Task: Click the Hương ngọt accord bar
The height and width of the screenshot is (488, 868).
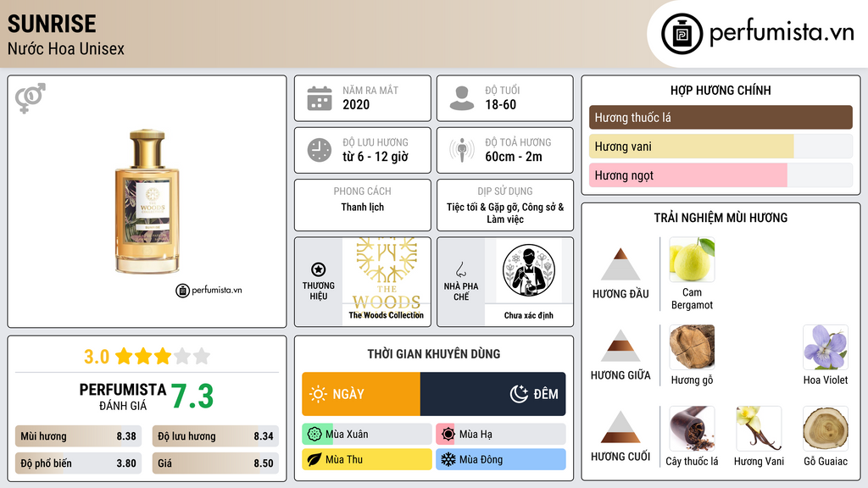Action: click(x=721, y=175)
